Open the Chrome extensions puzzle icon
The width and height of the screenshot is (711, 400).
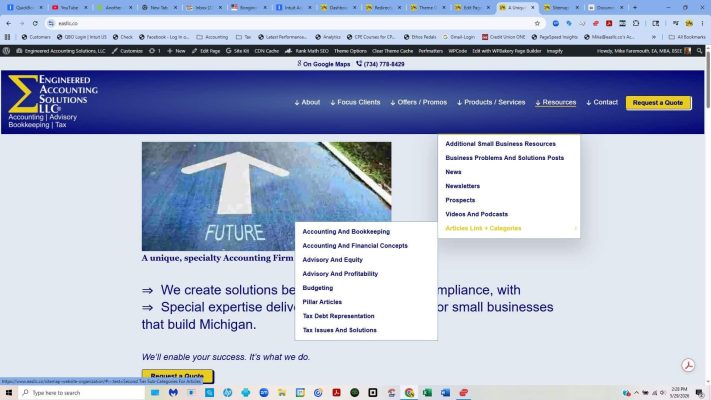636,23
